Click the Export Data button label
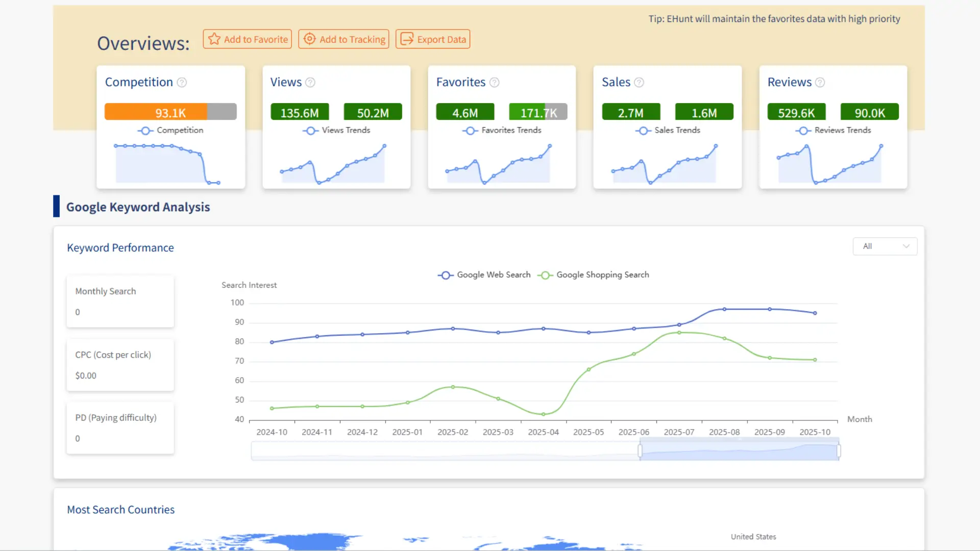Screen dimensions: 980x551 pyautogui.click(x=442, y=39)
